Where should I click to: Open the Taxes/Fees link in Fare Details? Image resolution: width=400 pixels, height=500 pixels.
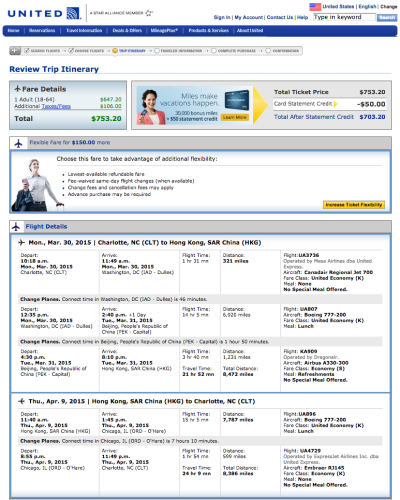coord(56,106)
